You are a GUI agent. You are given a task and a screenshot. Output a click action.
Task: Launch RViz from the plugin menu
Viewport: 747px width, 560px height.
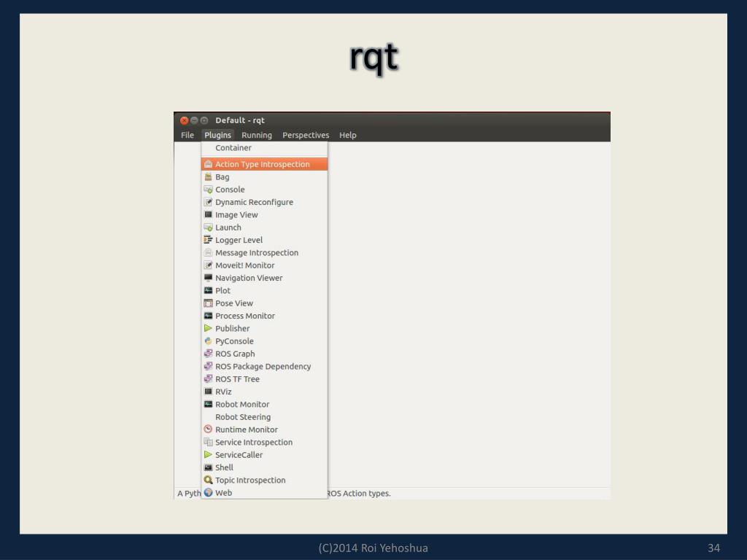(223, 392)
